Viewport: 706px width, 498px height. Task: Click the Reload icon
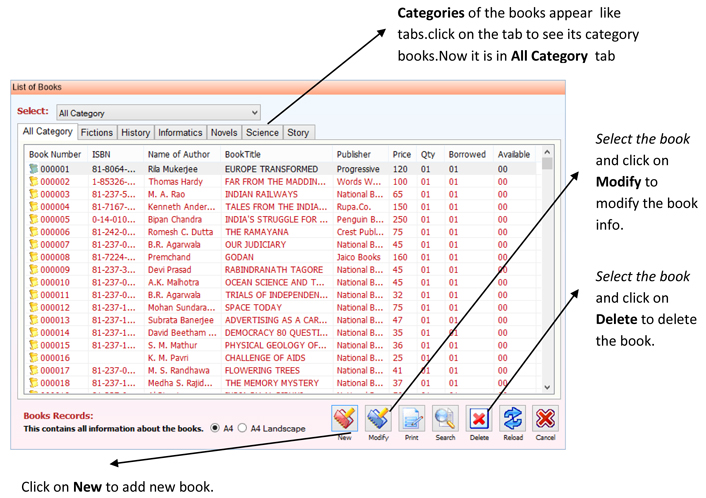513,418
